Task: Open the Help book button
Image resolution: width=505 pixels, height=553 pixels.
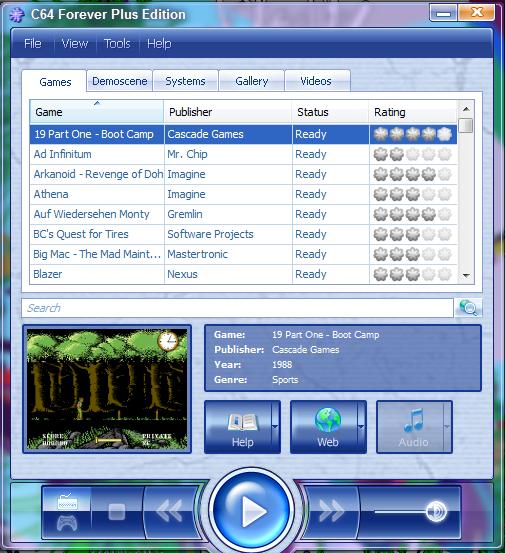Action: tap(238, 427)
